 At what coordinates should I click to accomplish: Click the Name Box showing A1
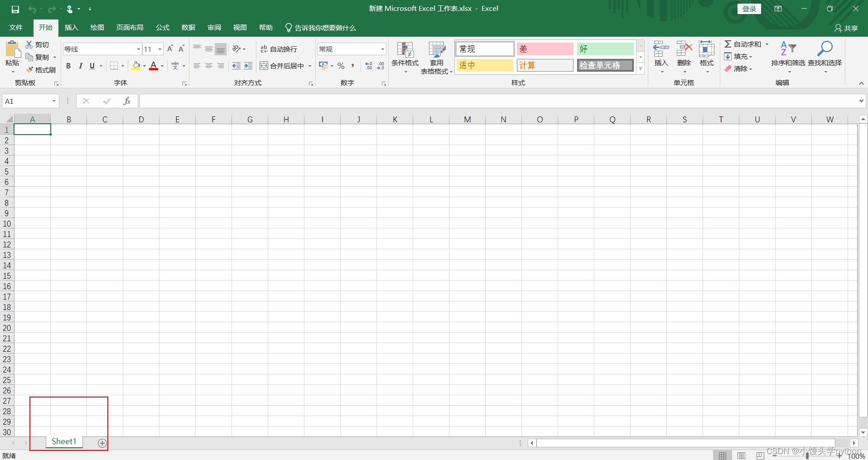click(31, 101)
